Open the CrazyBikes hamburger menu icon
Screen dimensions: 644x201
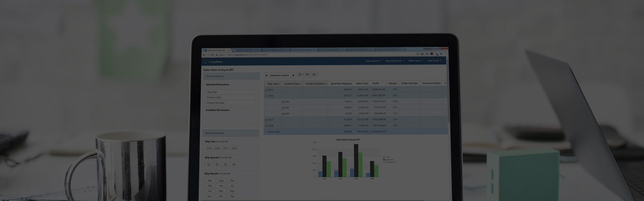(x=206, y=62)
